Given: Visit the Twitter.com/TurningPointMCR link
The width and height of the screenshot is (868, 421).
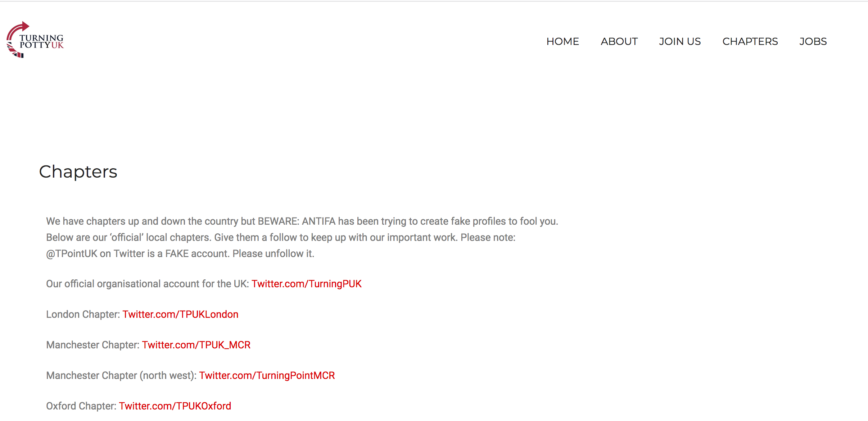Looking at the screenshot, I should [x=267, y=376].
